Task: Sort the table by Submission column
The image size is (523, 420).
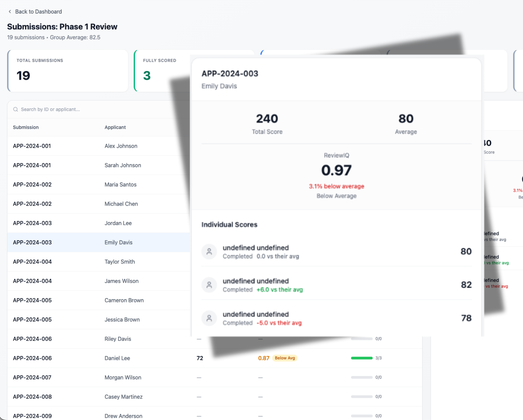Action: pyautogui.click(x=26, y=127)
